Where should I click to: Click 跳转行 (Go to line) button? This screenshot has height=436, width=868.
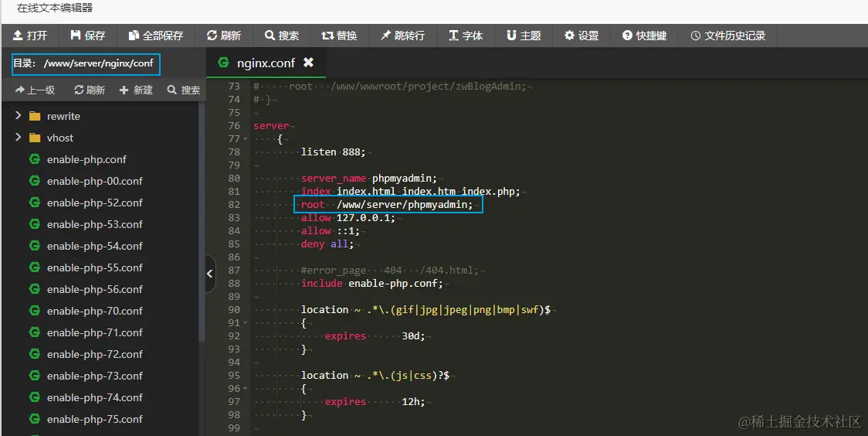tap(402, 36)
